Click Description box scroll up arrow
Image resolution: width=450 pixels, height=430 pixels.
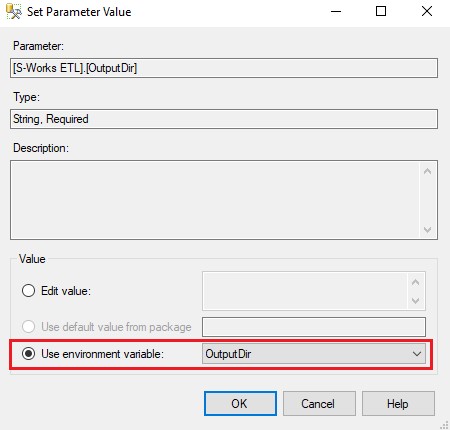427,171
